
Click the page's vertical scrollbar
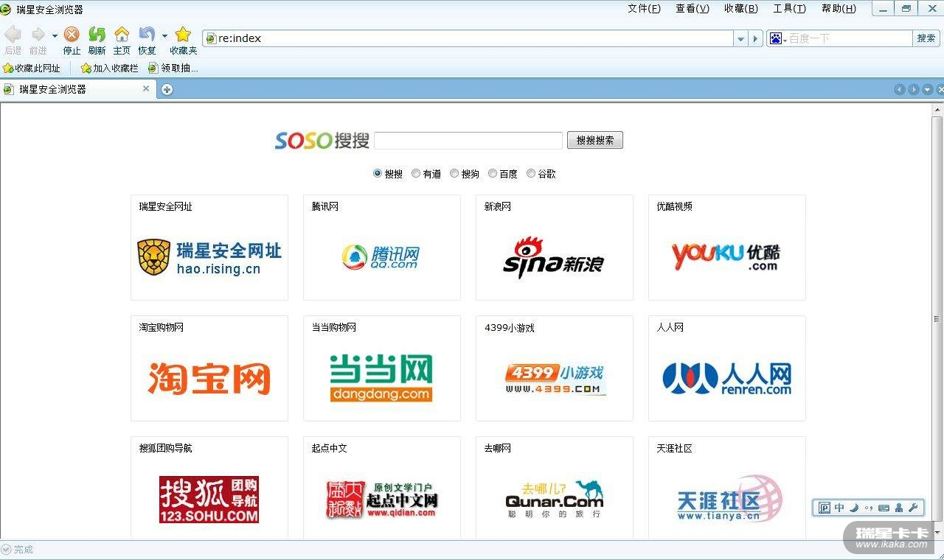pyautogui.click(x=937, y=321)
